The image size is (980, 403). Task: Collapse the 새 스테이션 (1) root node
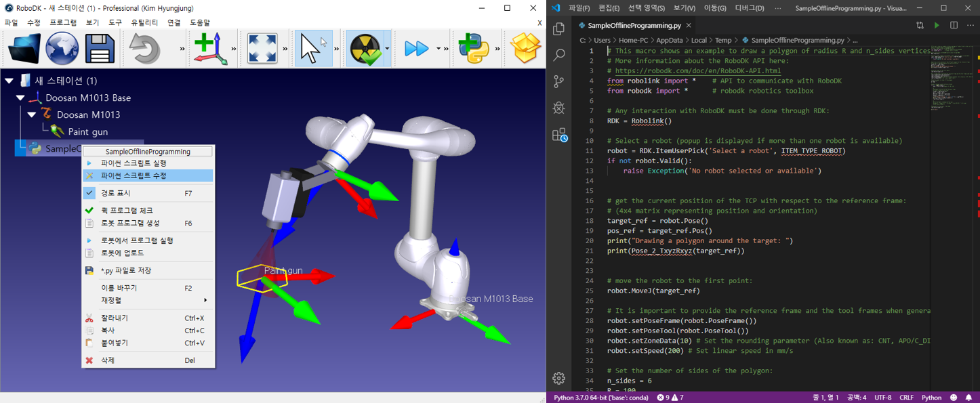coord(9,81)
